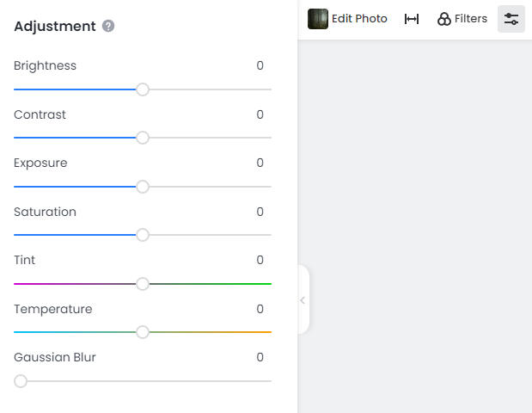The image size is (532, 413).
Task: Collapse the Adjustment side panel
Action: click(x=303, y=300)
